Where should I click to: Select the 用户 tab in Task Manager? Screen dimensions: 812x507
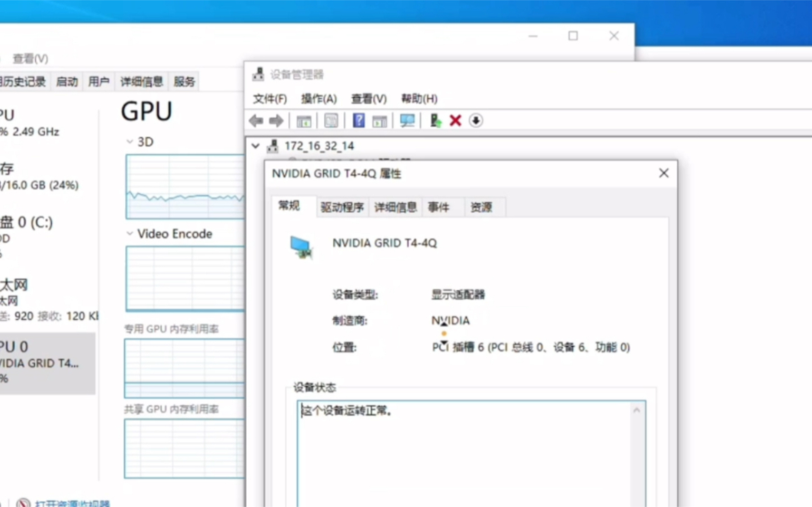[99, 81]
